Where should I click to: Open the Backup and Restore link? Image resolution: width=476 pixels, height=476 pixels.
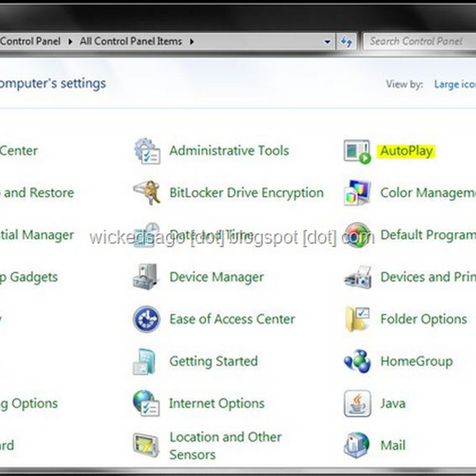click(37, 193)
